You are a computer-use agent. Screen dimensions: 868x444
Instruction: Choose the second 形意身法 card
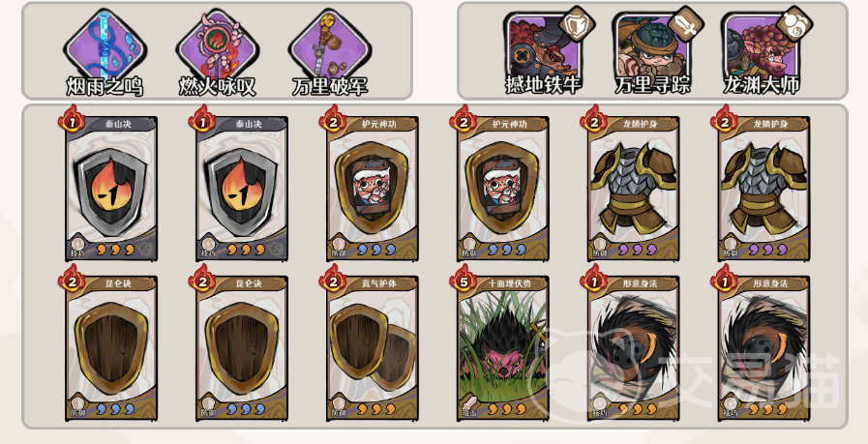(x=764, y=348)
